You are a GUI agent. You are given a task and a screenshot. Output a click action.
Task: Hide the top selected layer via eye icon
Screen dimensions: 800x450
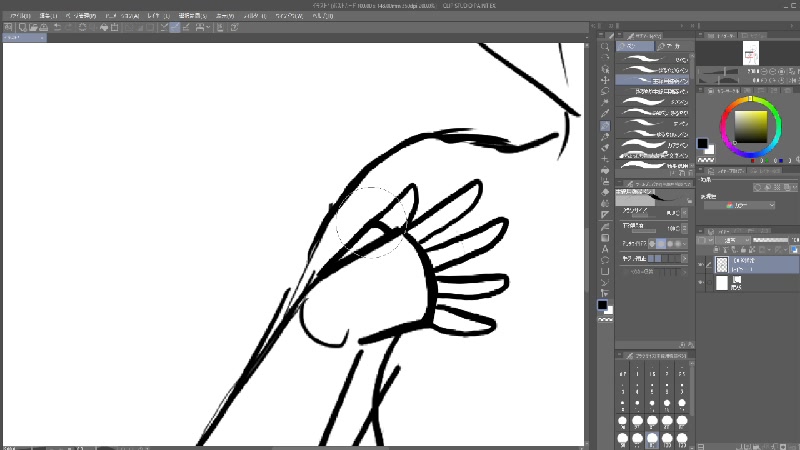[701, 264]
